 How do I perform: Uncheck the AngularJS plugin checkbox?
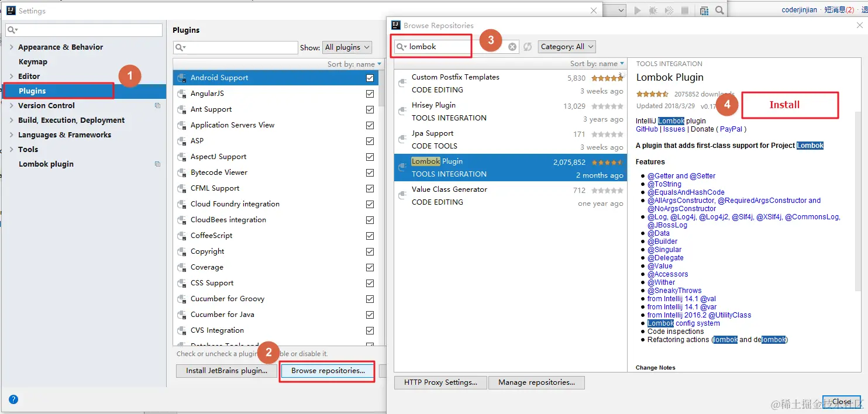point(370,94)
